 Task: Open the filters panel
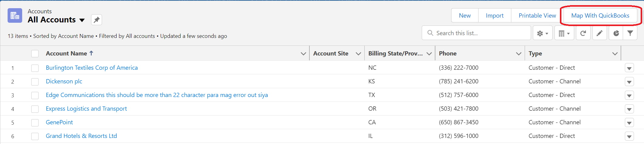pyautogui.click(x=630, y=33)
